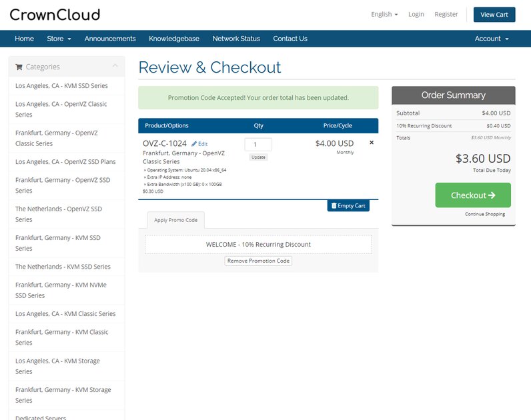This screenshot has height=420, width=531.
Task: Click the $3.60 USD Monthly totals value
Action: click(491, 138)
